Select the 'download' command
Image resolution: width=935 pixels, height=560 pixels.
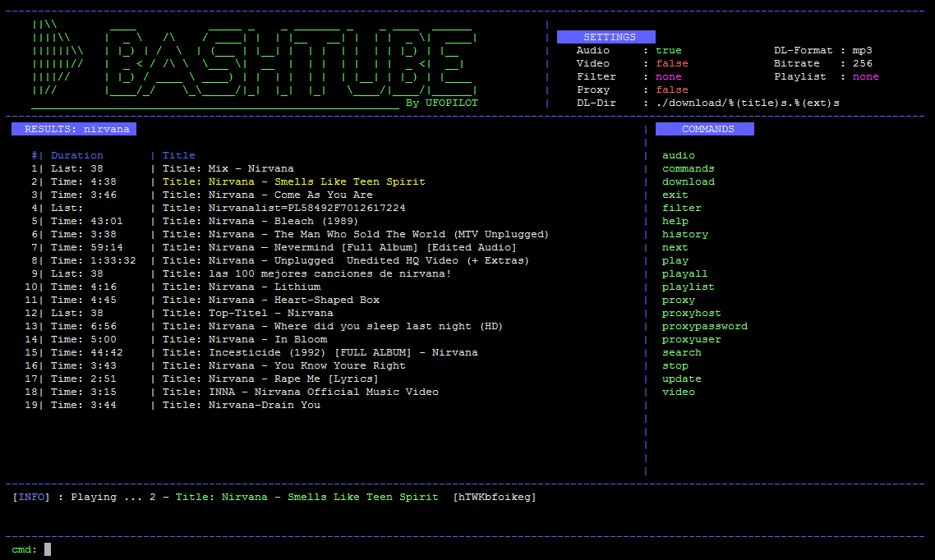[689, 181]
